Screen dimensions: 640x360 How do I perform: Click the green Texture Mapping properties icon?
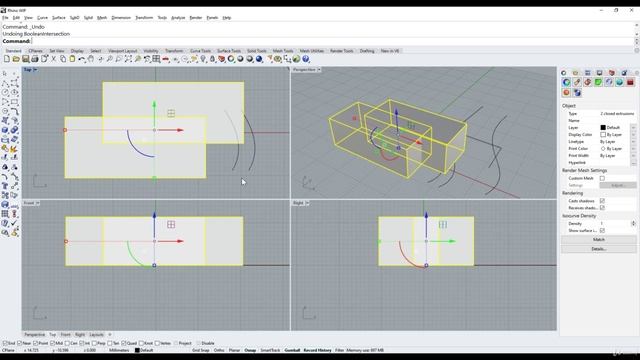pyautogui.click(x=598, y=82)
